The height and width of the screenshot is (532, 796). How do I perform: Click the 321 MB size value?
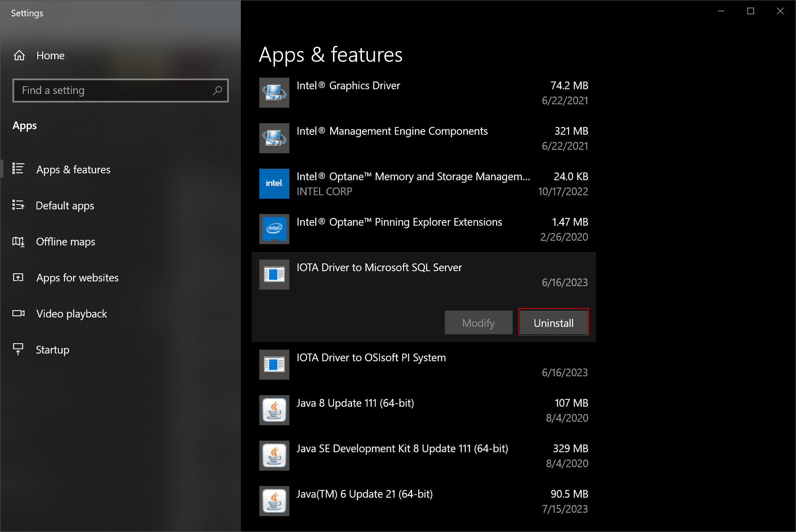[571, 131]
